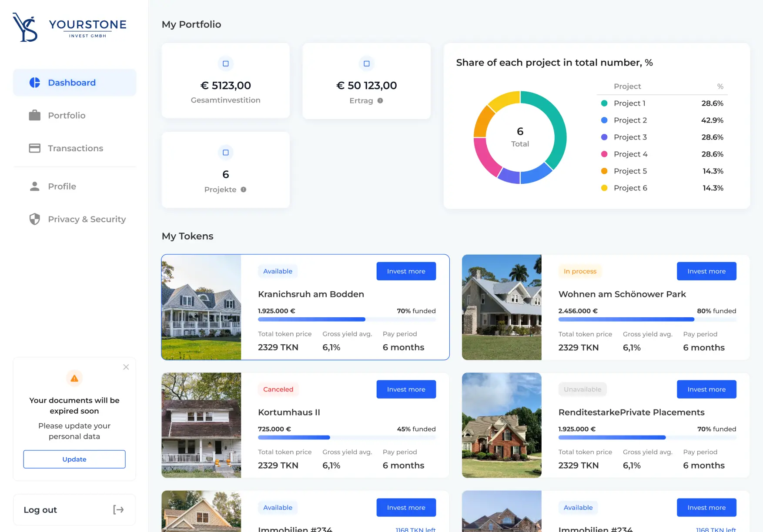The width and height of the screenshot is (763, 532).
Task: Click Invest more on Kranichsruh am Bodden
Action: pos(406,271)
